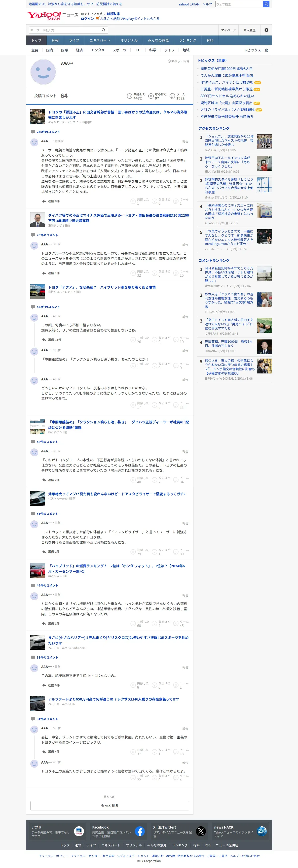The width and height of the screenshot is (298, 868).
Task: Click the web search magnifier button
Action: tap(266, 4)
